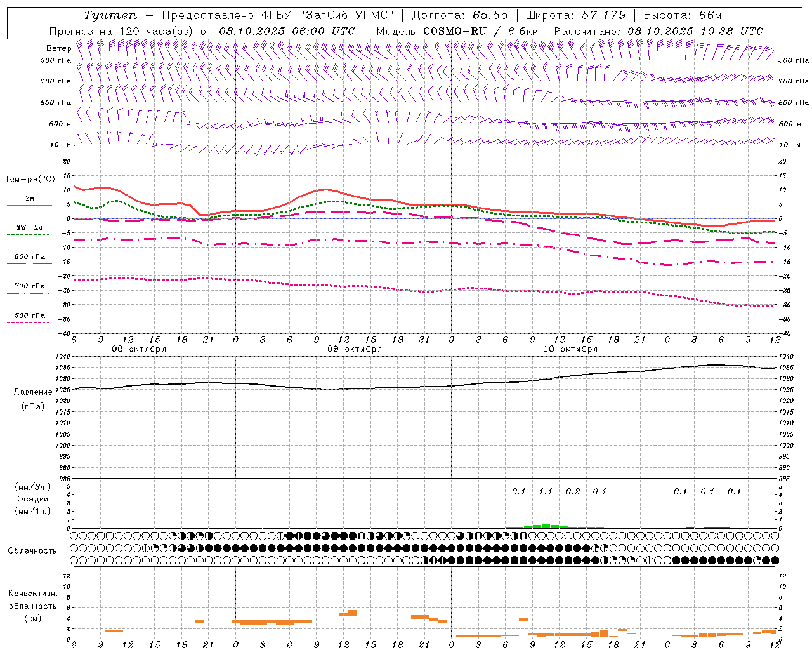Click the "10 октября" date label
The height and width of the screenshot is (650, 812).
coord(570,349)
